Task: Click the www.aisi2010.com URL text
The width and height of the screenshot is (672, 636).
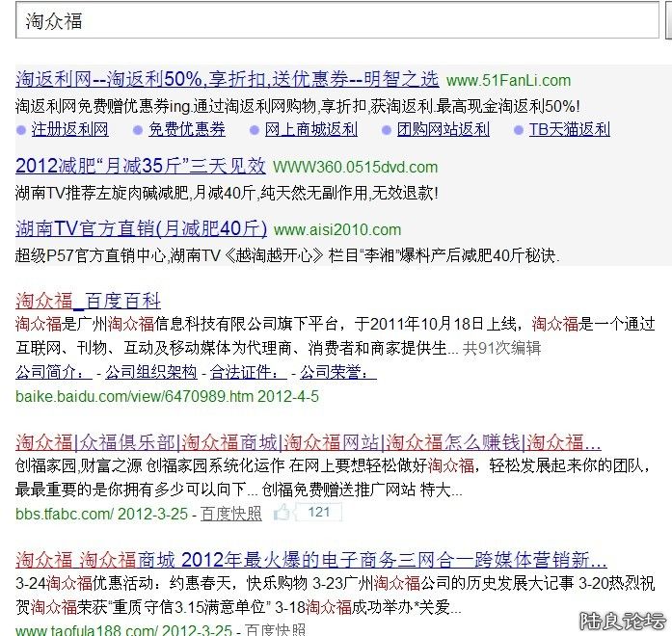Action: [x=337, y=230]
